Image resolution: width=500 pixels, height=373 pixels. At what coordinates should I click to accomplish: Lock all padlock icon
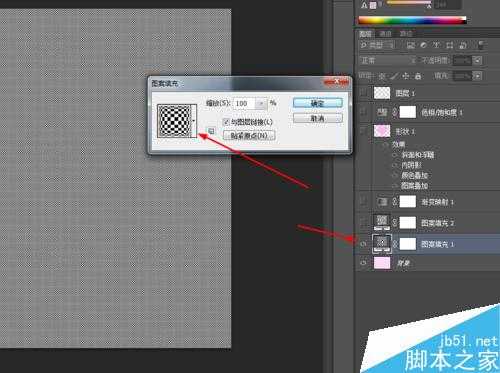click(x=418, y=76)
